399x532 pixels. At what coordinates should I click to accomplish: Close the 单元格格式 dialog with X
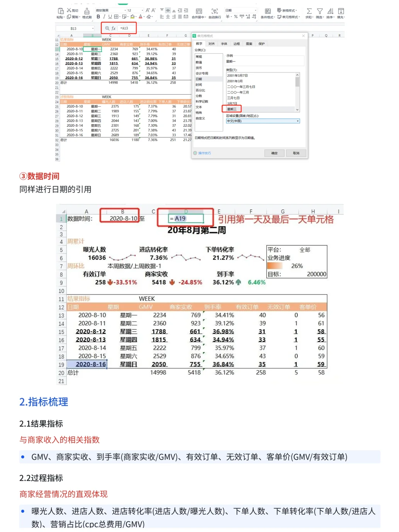pos(303,36)
